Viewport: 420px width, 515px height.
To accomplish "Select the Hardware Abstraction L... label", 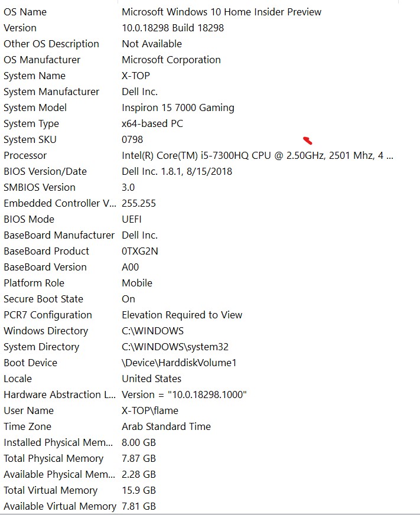I will pyautogui.click(x=60, y=395).
